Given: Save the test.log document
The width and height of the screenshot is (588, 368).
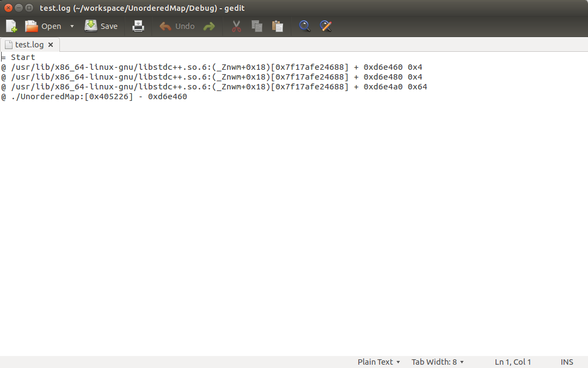Looking at the screenshot, I should tap(101, 26).
